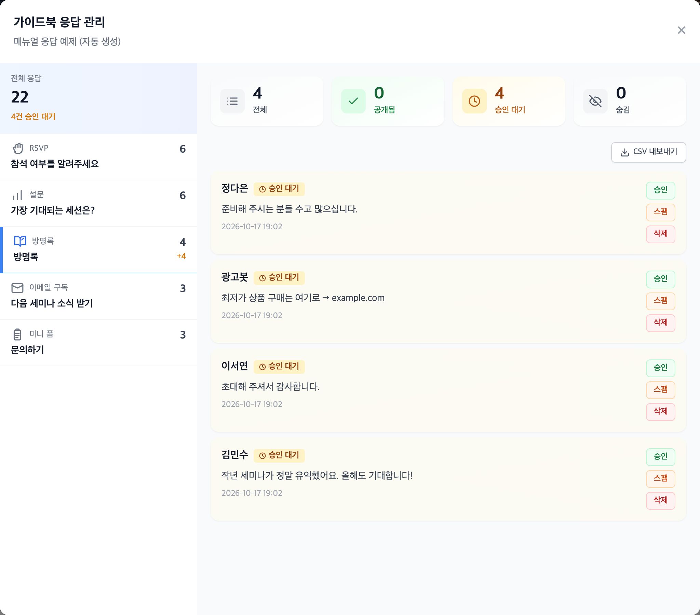Mark 김민수's entry as spam
The width and height of the screenshot is (700, 615).
660,478
